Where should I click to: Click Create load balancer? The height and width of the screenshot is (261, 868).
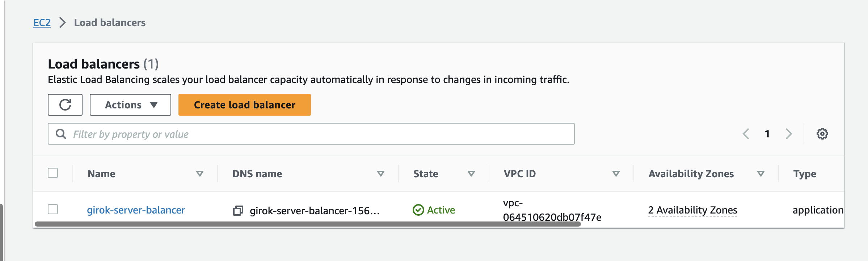(244, 105)
